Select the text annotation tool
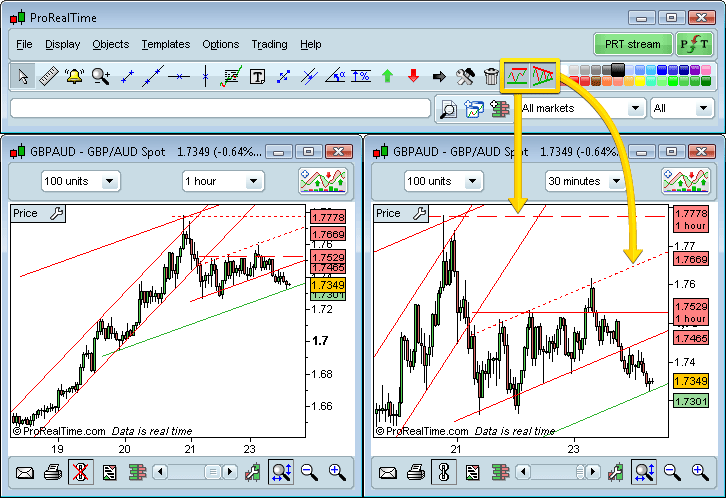 pyautogui.click(x=257, y=76)
